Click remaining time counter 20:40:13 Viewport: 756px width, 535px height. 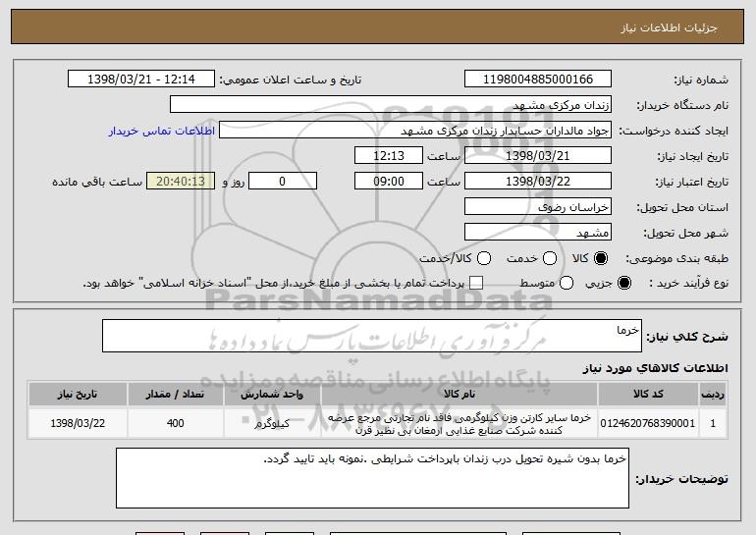(181, 182)
